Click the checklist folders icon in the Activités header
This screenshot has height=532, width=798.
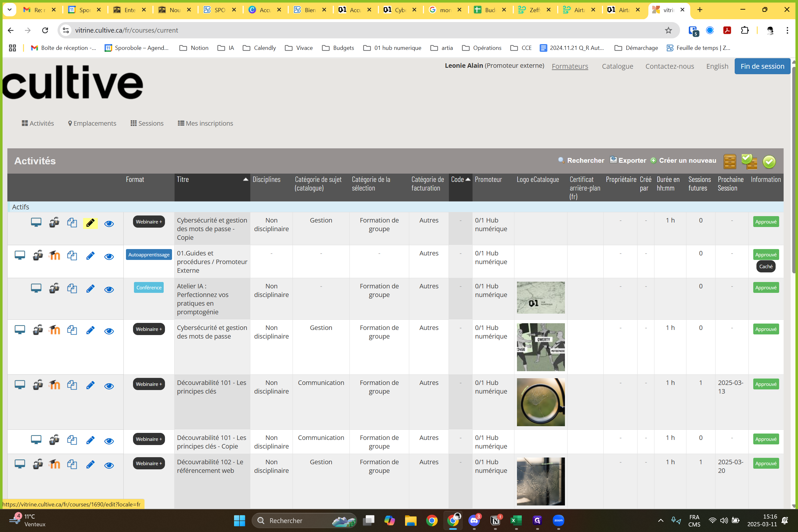tap(749, 161)
